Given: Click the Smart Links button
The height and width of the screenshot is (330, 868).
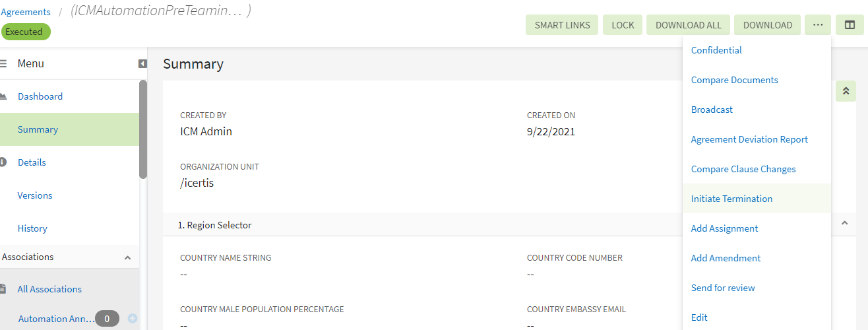Looking at the screenshot, I should pyautogui.click(x=562, y=25).
